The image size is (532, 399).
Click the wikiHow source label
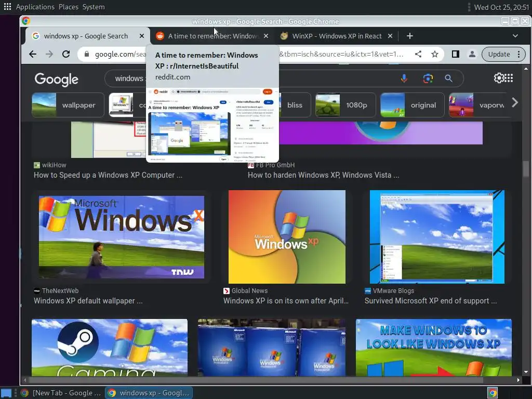tap(50, 165)
